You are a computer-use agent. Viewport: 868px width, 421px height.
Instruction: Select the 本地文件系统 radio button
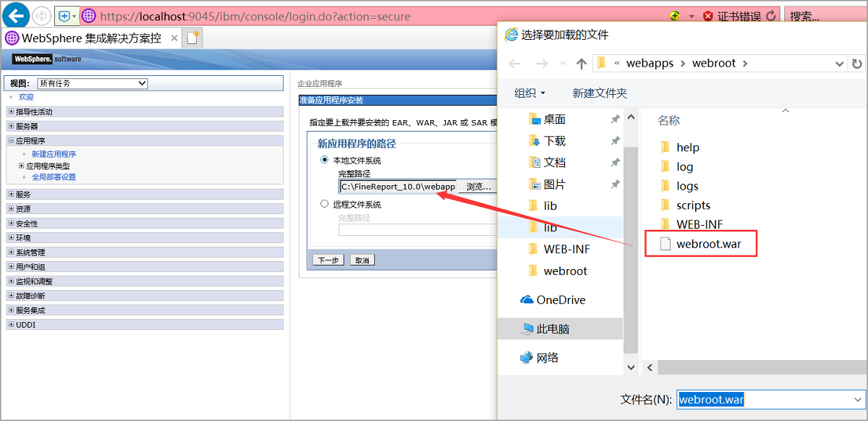click(x=324, y=160)
